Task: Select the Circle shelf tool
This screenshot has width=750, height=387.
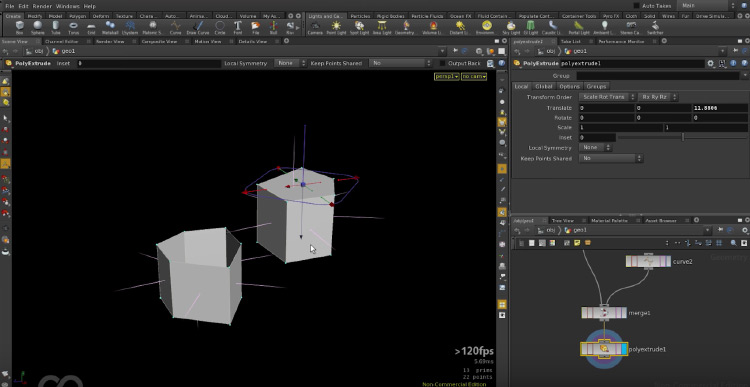Action: (x=220, y=28)
